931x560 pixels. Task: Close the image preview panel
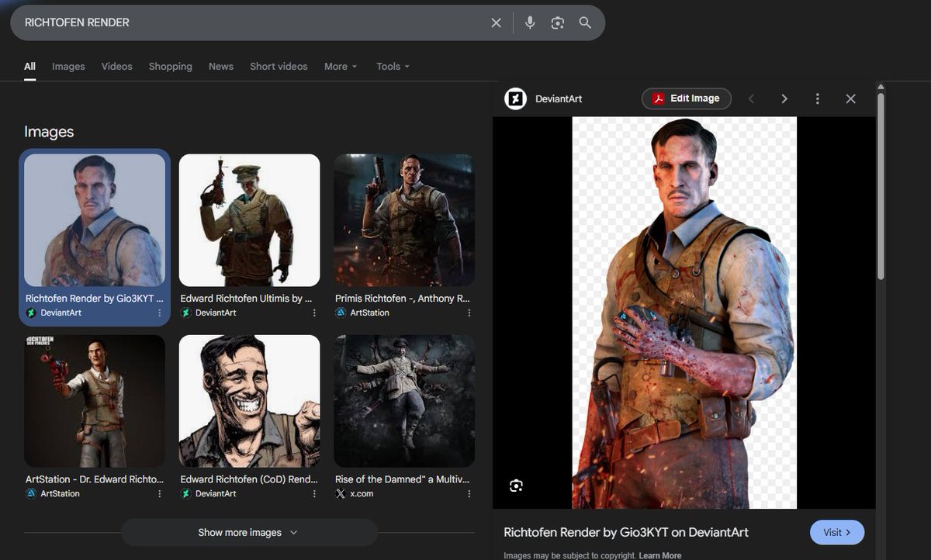(850, 99)
